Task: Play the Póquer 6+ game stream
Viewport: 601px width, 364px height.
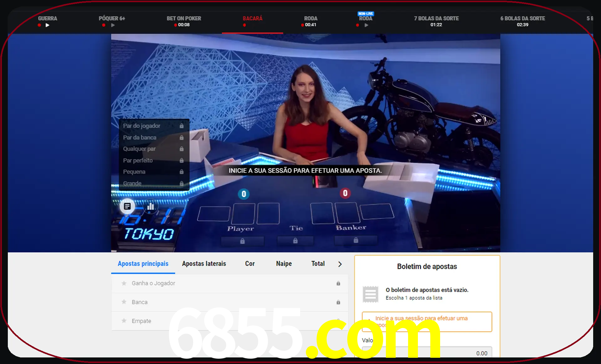Action: coord(113,25)
